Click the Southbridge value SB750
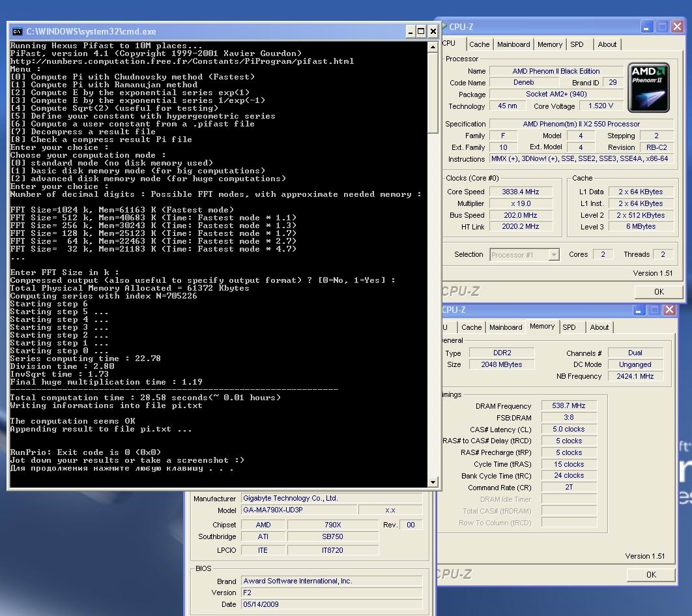The width and height of the screenshot is (692, 616). click(x=333, y=536)
